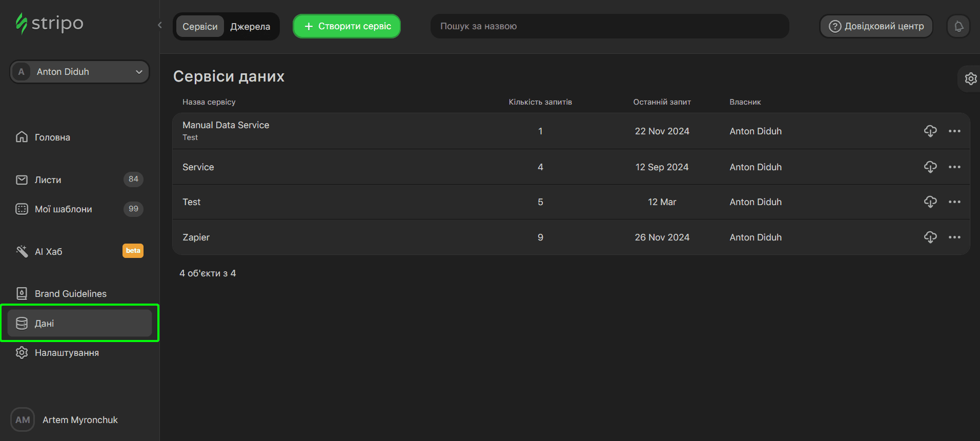
Task: Open table settings gear icon
Action: [x=970, y=78]
